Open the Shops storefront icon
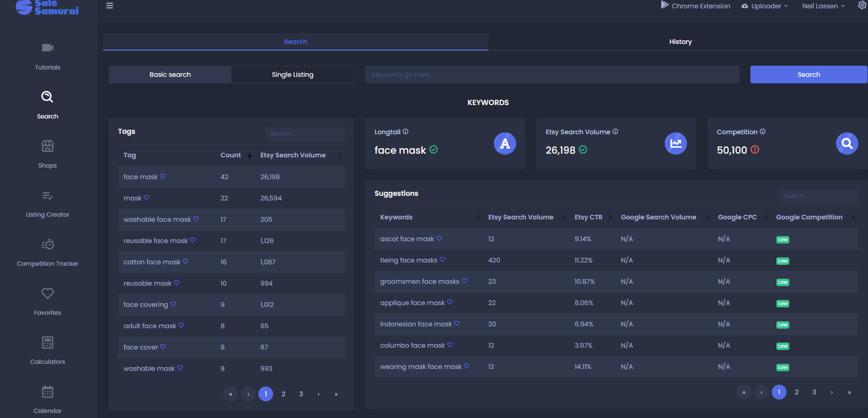Viewport: 868px width, 418px height. tap(48, 146)
